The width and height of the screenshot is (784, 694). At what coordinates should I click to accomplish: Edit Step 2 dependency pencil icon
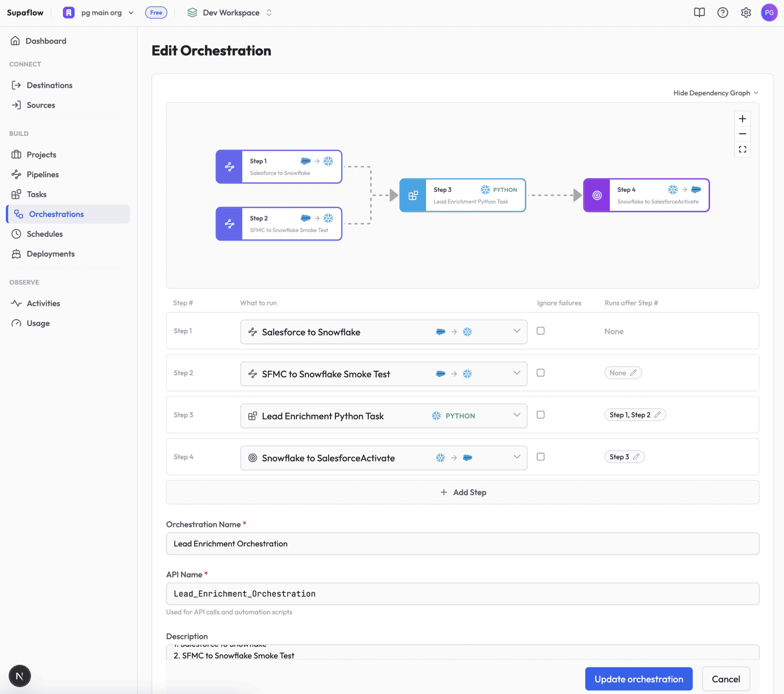(633, 373)
